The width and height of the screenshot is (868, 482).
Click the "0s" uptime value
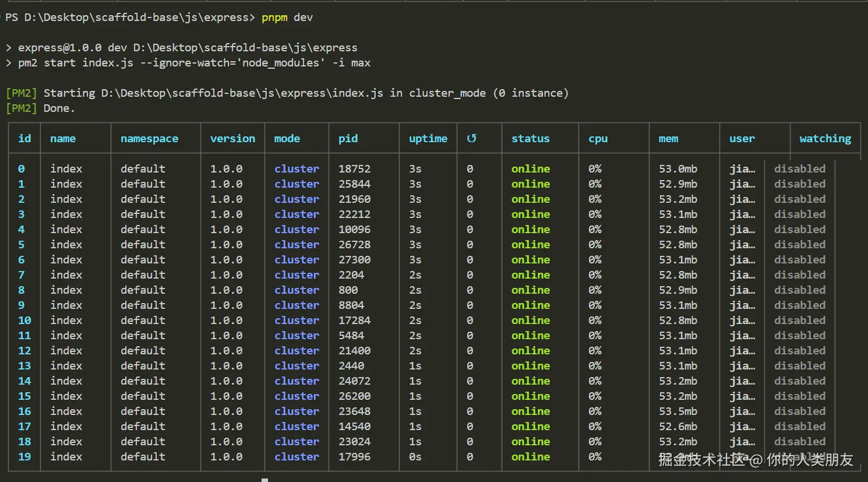pyautogui.click(x=415, y=457)
